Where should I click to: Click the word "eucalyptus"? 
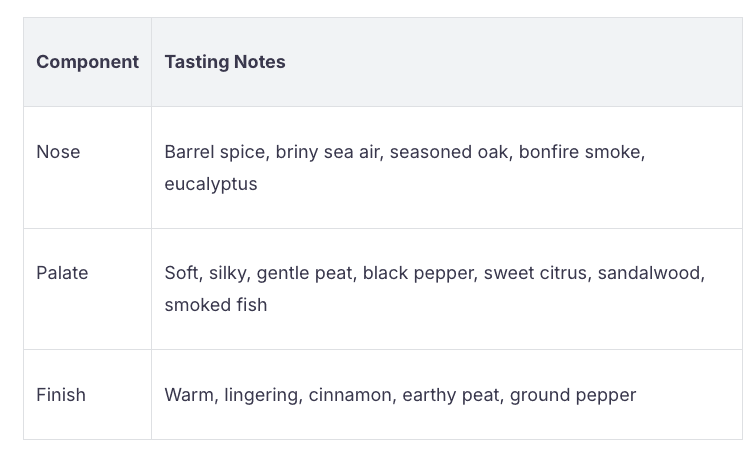point(211,184)
